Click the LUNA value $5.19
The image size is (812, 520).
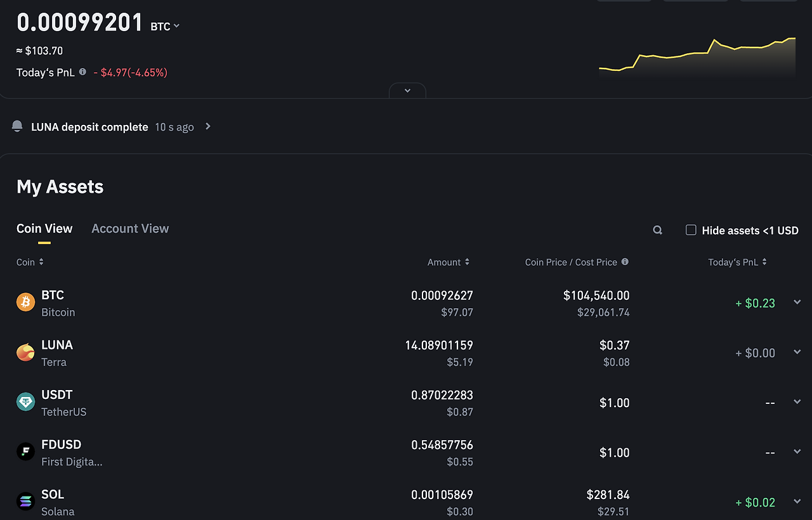point(460,362)
